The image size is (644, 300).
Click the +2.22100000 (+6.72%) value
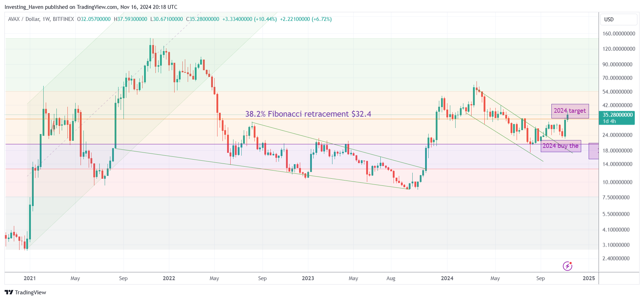(x=306, y=19)
